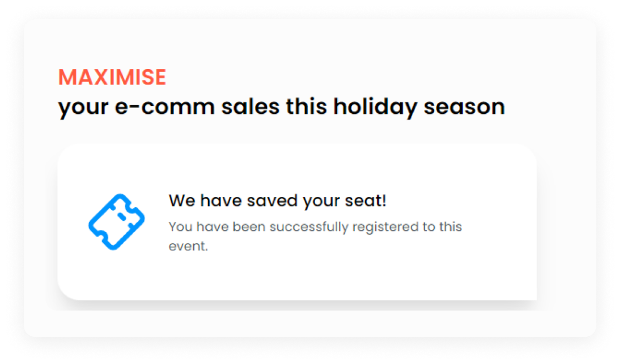
Task: Click the red MAXIMISE heading
Action: point(112,78)
